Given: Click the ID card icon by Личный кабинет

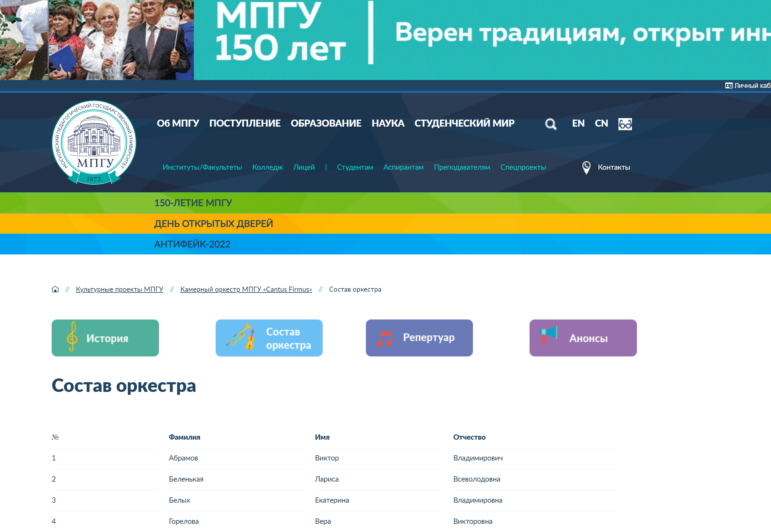Looking at the screenshot, I should coord(729,86).
